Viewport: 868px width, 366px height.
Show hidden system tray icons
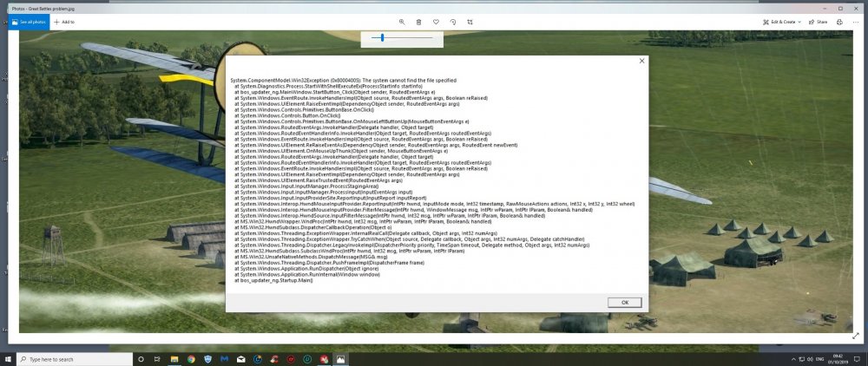[792, 359]
